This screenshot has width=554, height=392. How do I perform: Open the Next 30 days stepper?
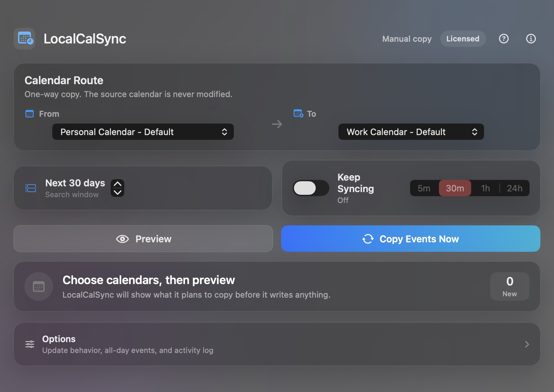coord(117,188)
